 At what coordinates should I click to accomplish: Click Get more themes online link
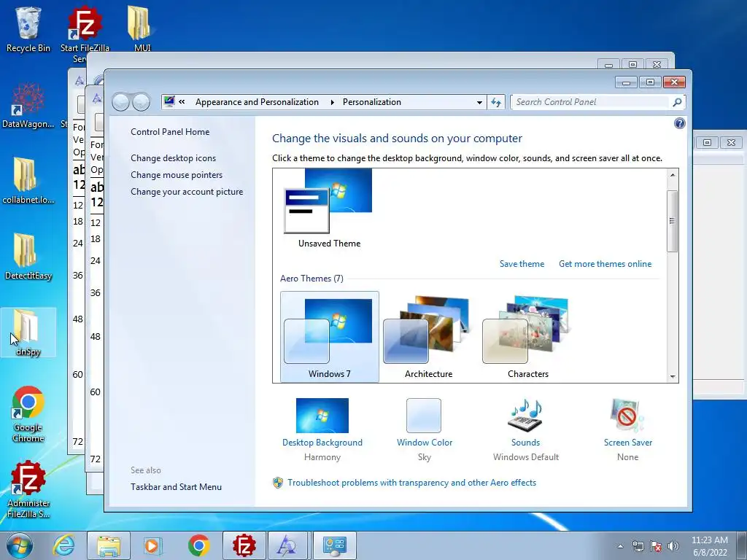point(605,264)
